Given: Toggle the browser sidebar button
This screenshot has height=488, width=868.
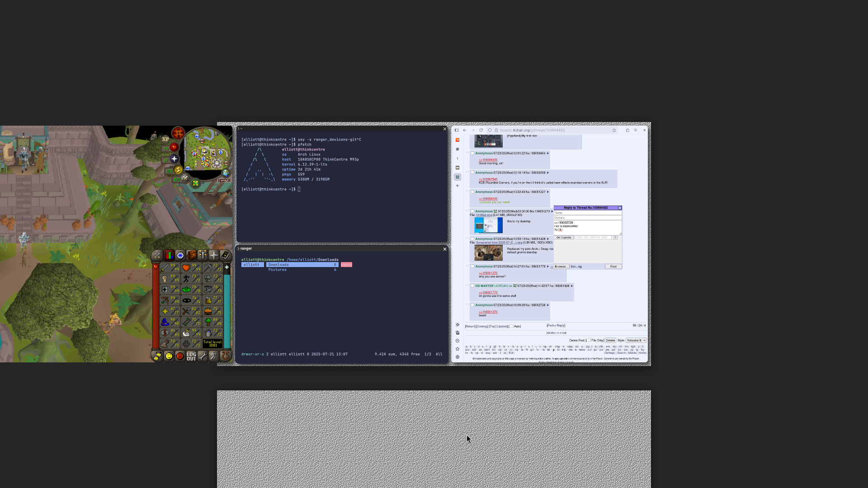Looking at the screenshot, I should [x=457, y=130].
